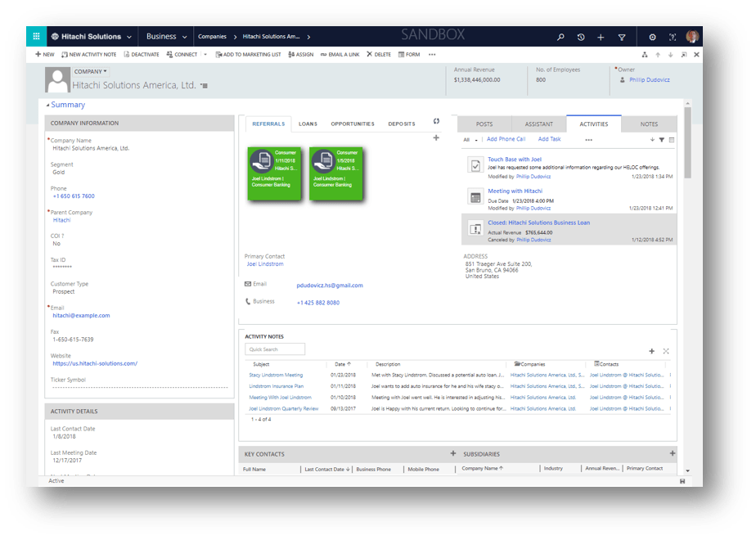The width and height of the screenshot is (756, 540).
Task: Click the activities filter funnel icon
Action: tap(662, 140)
